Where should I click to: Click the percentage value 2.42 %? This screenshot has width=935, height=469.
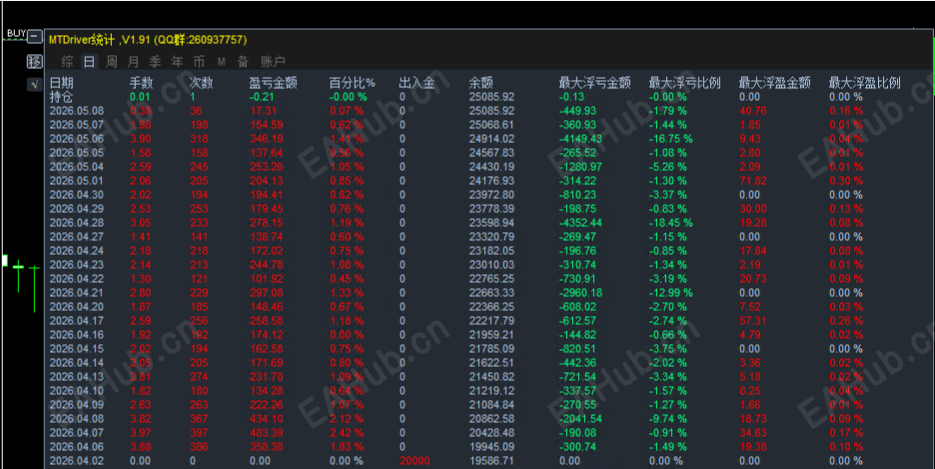346,433
